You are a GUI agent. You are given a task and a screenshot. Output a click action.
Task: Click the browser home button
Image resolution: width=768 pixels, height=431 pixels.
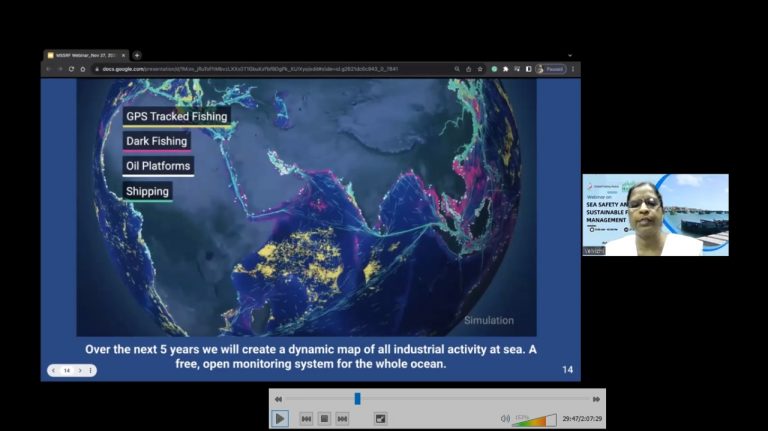[x=83, y=69]
